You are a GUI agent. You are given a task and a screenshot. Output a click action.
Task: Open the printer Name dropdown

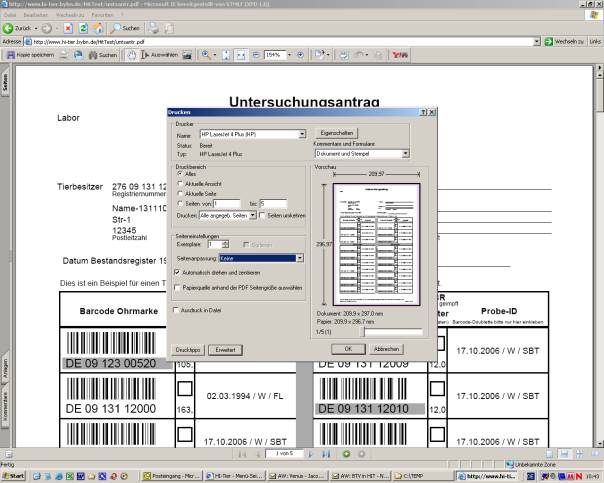pos(301,133)
